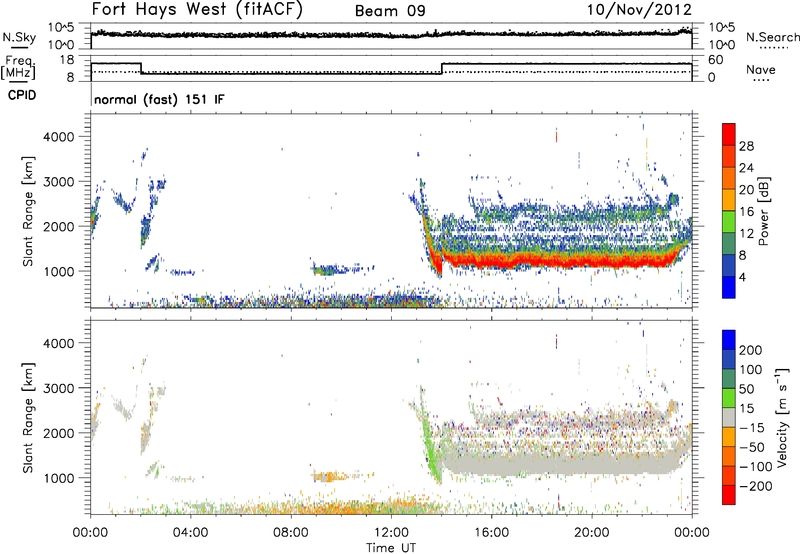Click the '16:00' time axis tick label
The height and width of the screenshot is (554, 800).
[491, 533]
